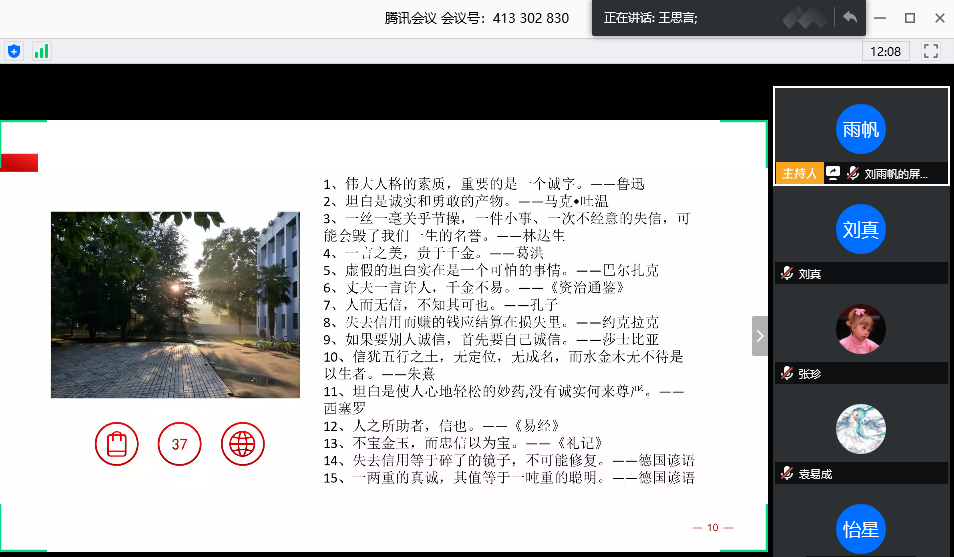Select 张珍's avatar with the doll photo

tap(861, 329)
